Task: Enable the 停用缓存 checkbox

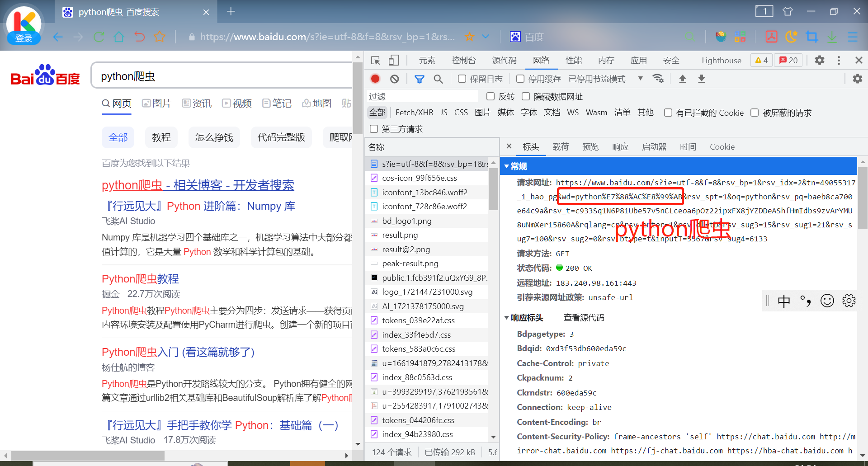Action: pos(520,79)
